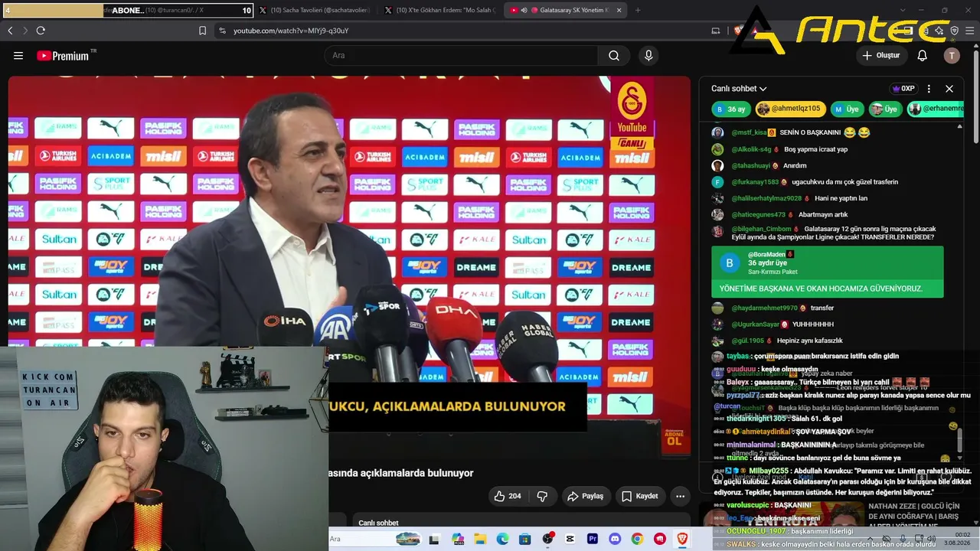The height and width of the screenshot is (551, 980).
Task: Dislike the video
Action: point(542,496)
